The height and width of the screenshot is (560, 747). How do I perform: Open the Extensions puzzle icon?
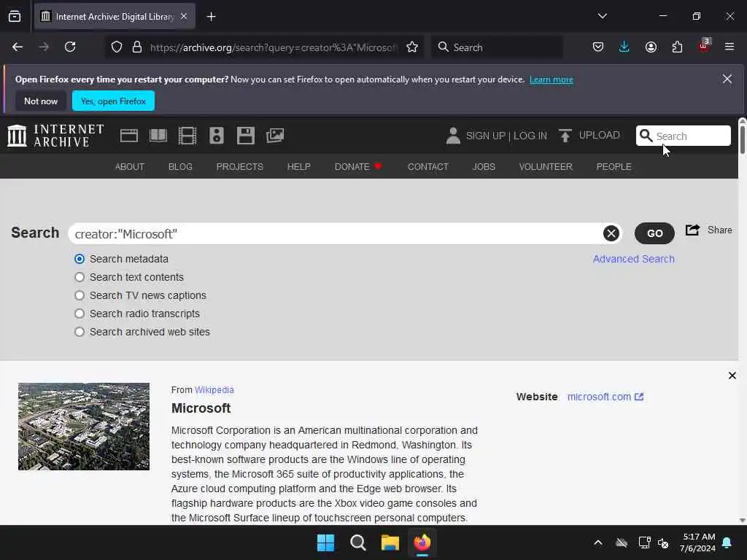(677, 47)
